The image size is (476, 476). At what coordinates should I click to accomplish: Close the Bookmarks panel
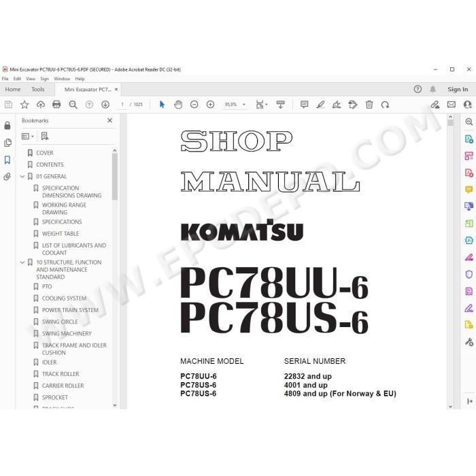[x=110, y=120]
